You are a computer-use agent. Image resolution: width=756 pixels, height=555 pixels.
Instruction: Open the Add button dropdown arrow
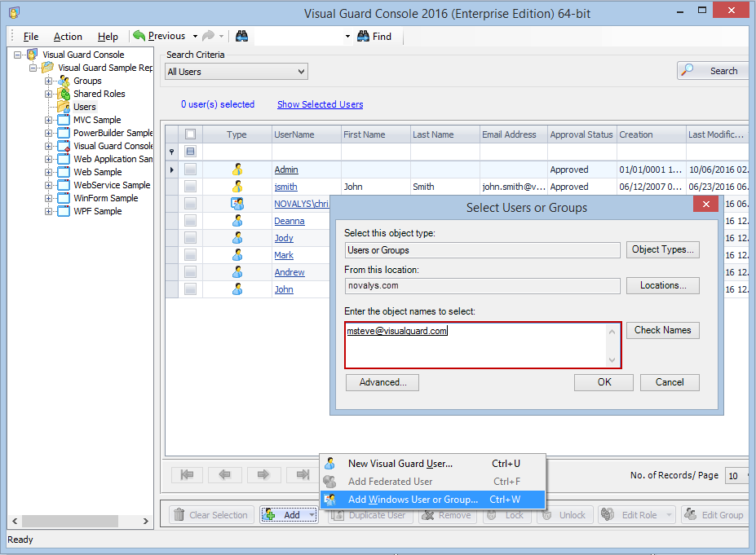click(x=312, y=515)
